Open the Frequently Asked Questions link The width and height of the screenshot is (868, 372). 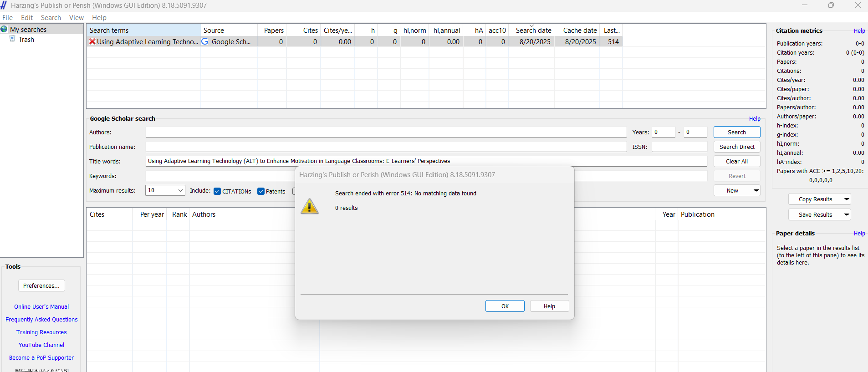(41, 320)
